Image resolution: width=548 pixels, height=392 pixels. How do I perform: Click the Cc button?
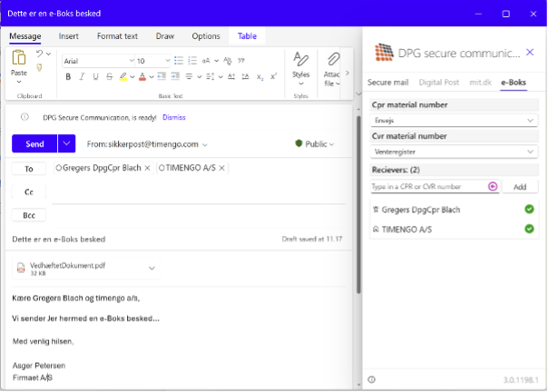coord(29,192)
